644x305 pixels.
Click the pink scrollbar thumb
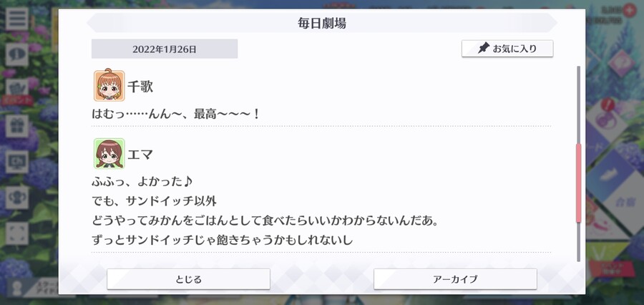click(x=579, y=183)
